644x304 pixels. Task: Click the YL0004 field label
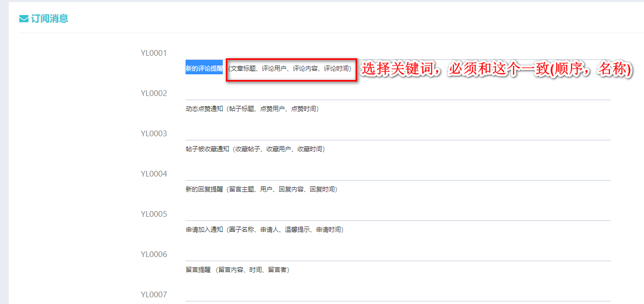click(154, 174)
